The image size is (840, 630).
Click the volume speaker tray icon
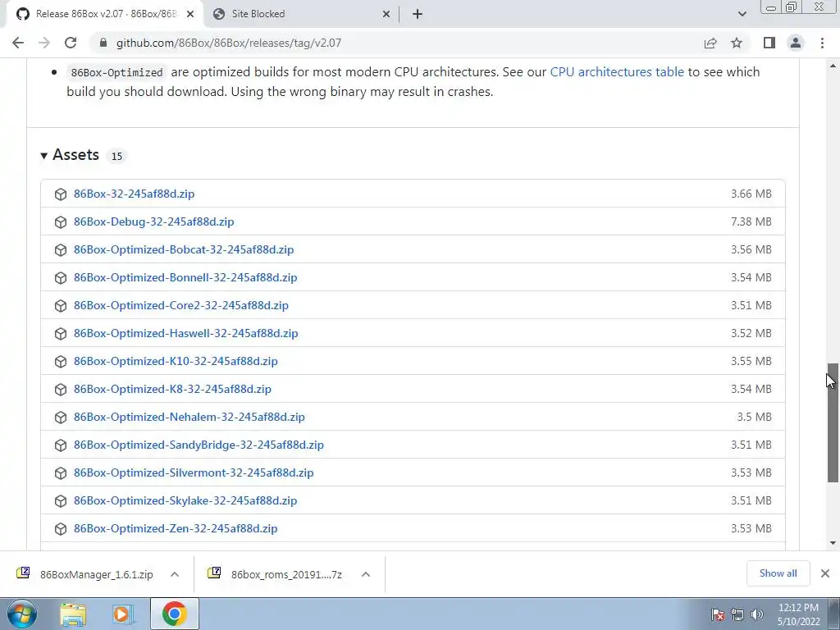757,614
